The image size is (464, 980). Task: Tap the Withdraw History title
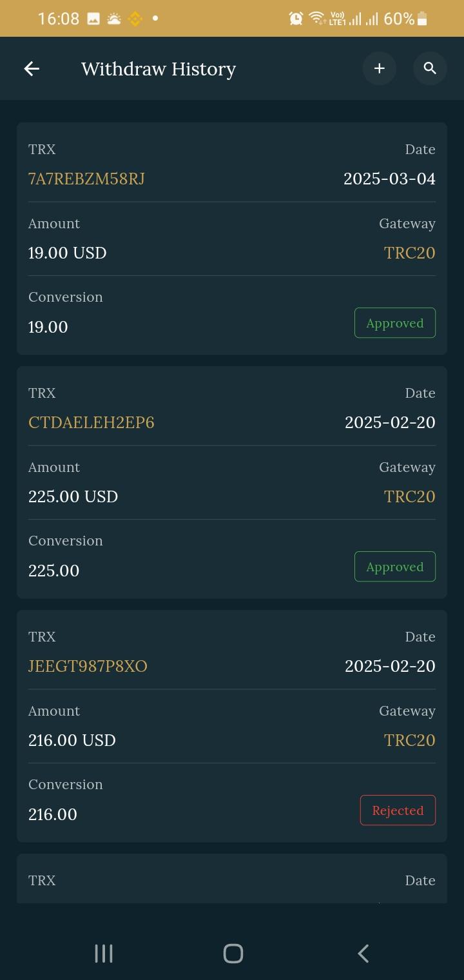click(159, 69)
